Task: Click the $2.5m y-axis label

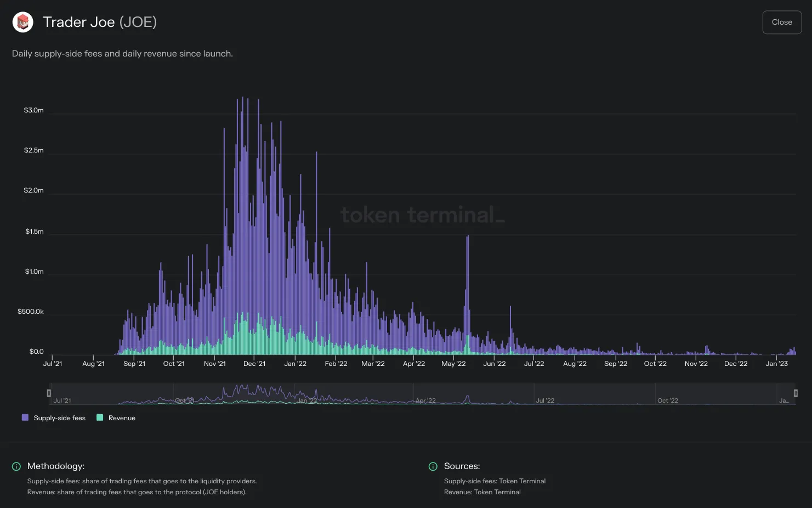Action: pos(33,150)
